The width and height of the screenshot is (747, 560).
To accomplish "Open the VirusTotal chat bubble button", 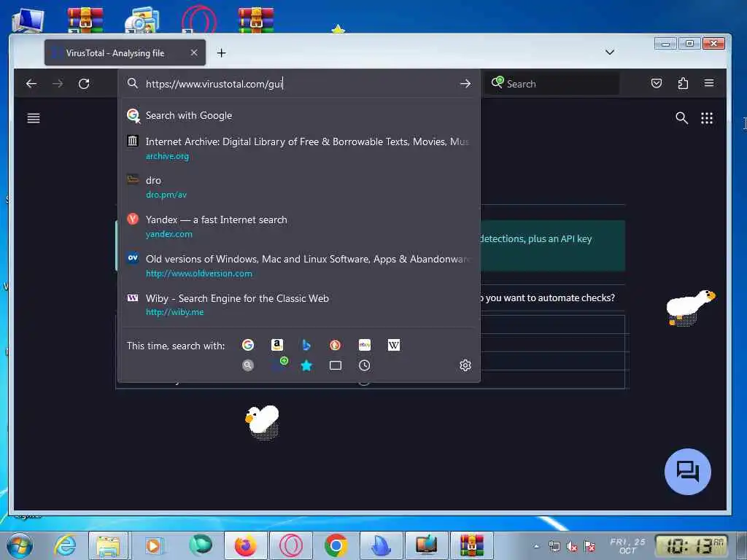I will click(x=687, y=472).
